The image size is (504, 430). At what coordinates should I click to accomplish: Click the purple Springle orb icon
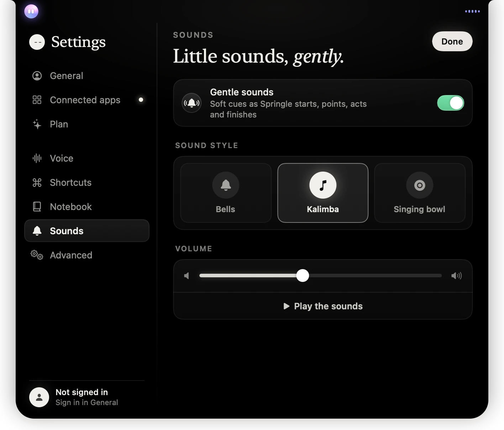click(x=31, y=11)
